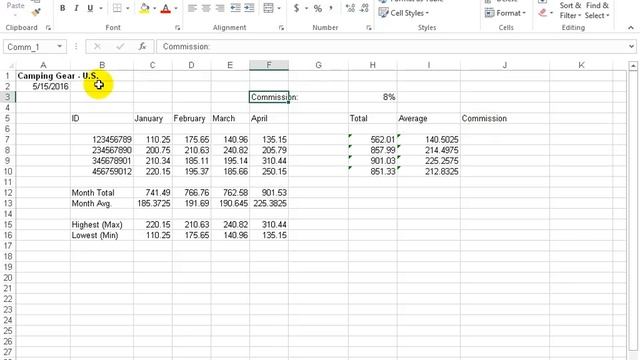Open the Accounting format dropdown arrow
The width and height of the screenshot is (640, 360).
click(x=306, y=8)
